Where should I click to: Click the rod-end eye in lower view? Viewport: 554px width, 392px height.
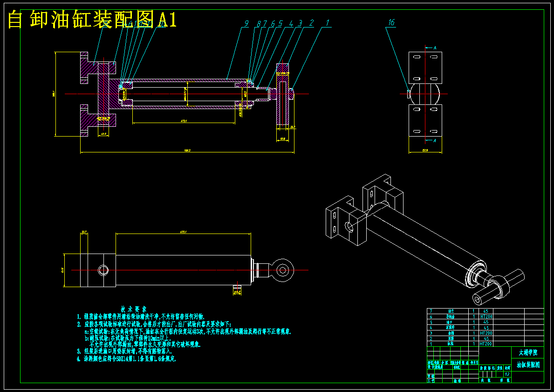click(x=282, y=270)
